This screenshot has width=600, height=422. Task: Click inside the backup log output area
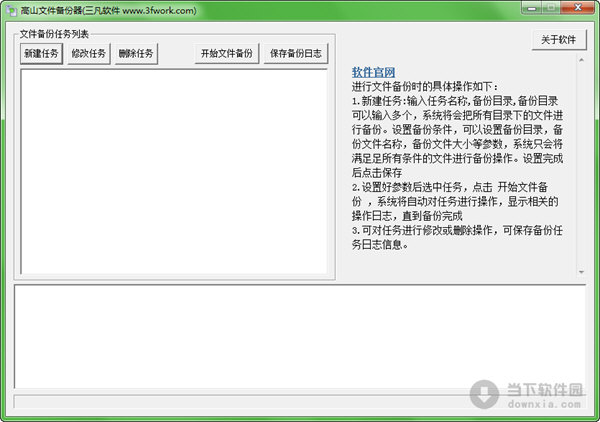(x=300, y=337)
